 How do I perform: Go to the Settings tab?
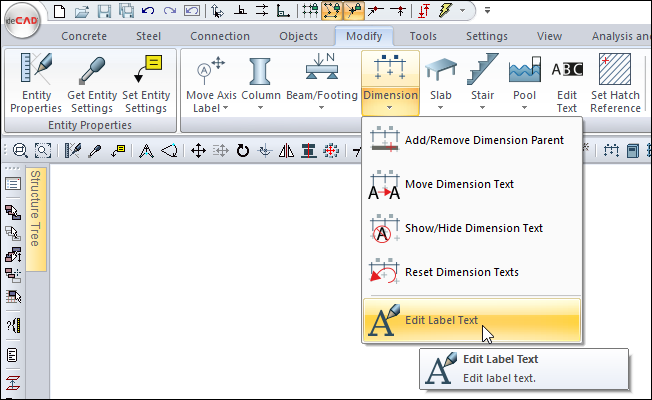pyautogui.click(x=487, y=36)
